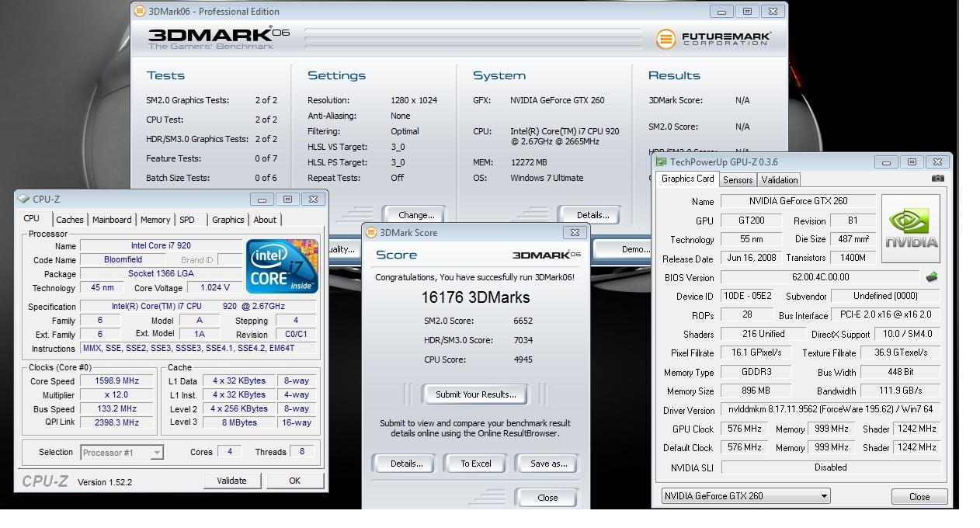Click the Multiplier value "x 12.0"

(116, 395)
